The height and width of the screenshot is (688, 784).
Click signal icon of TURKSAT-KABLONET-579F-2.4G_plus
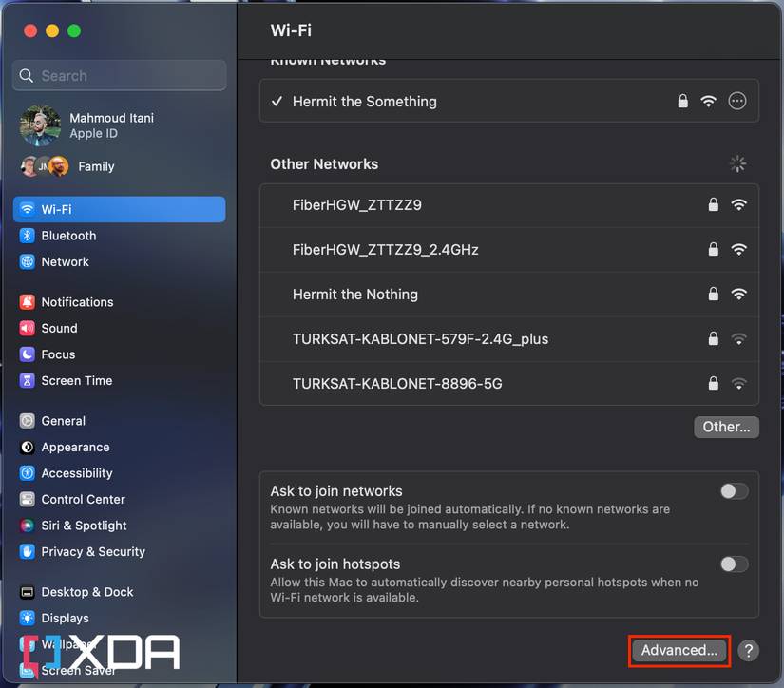pos(738,339)
